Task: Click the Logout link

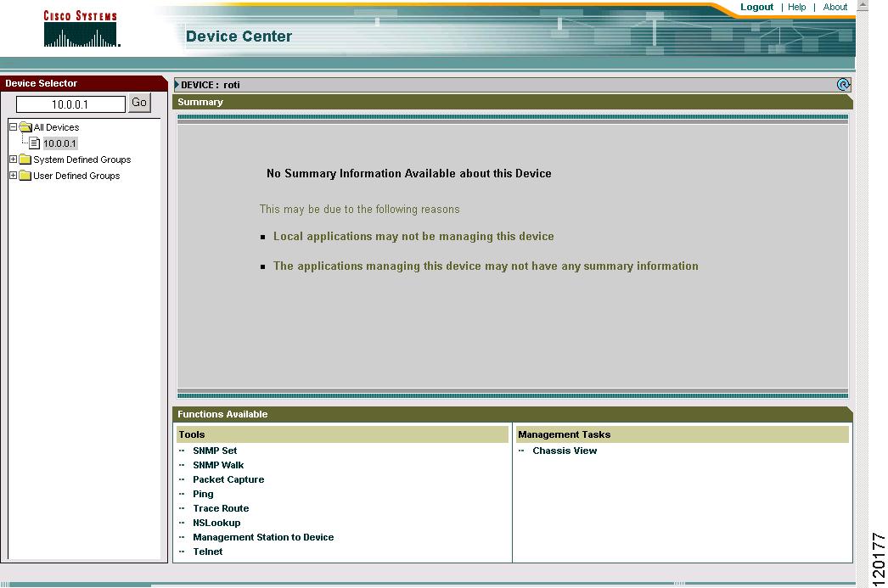Action: pyautogui.click(x=756, y=7)
